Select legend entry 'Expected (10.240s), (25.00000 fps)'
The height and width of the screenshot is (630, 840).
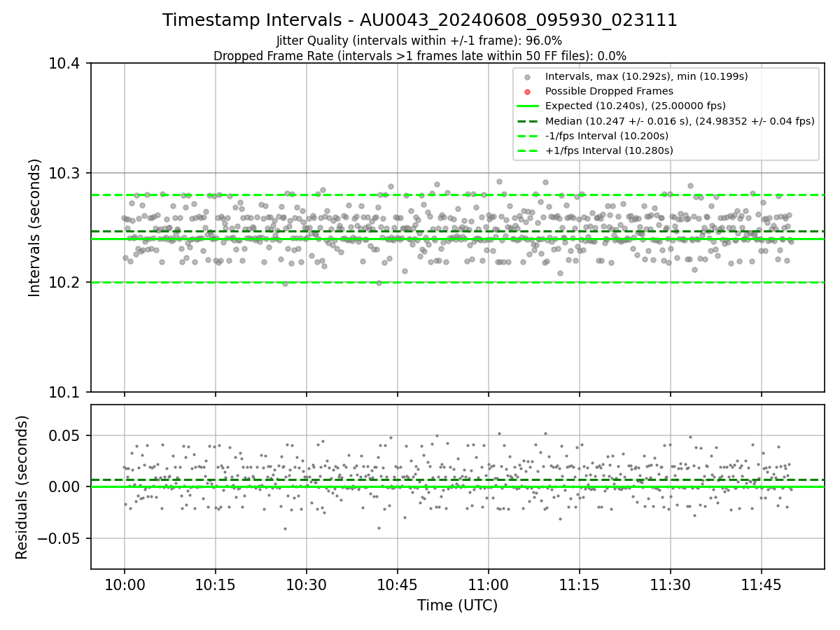pos(636,106)
